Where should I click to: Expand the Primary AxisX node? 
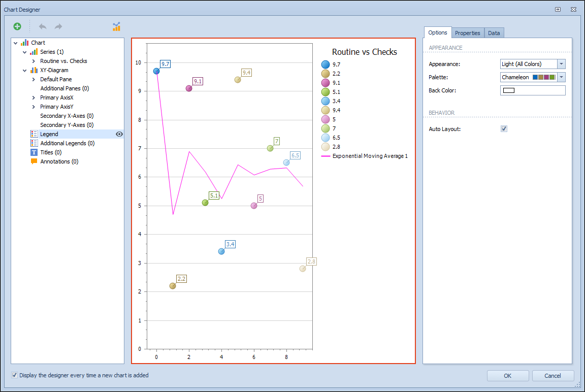pyautogui.click(x=34, y=97)
